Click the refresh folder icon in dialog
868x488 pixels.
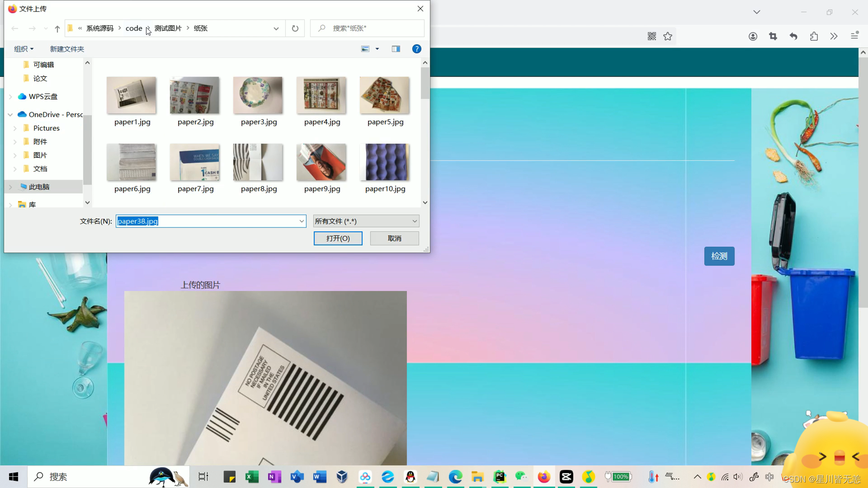(295, 28)
